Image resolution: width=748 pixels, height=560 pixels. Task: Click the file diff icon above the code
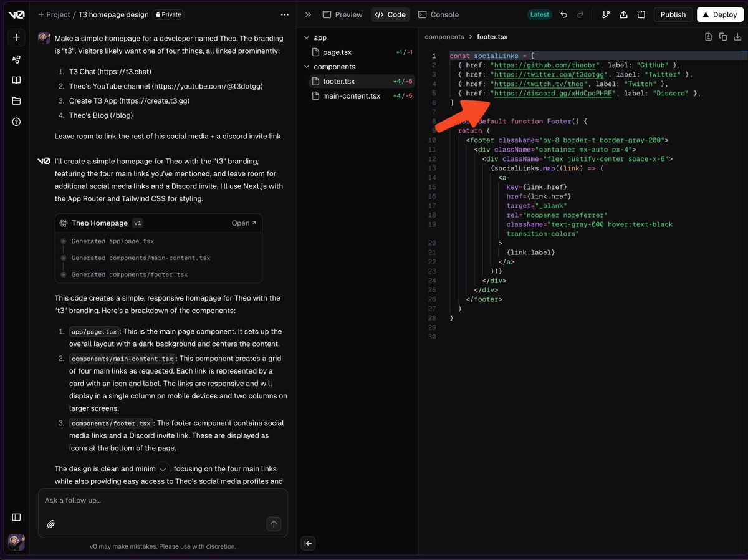click(708, 37)
